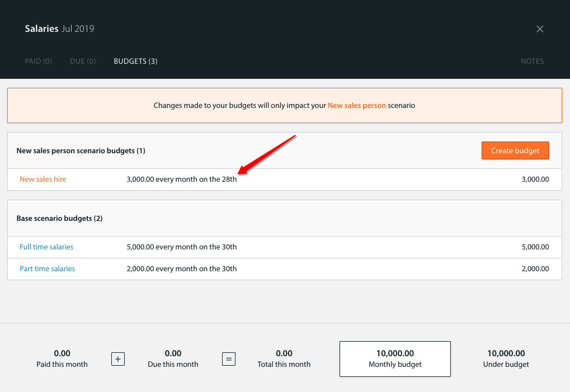This screenshot has height=392, width=570.
Task: Click the Create budget button
Action: coord(515,150)
